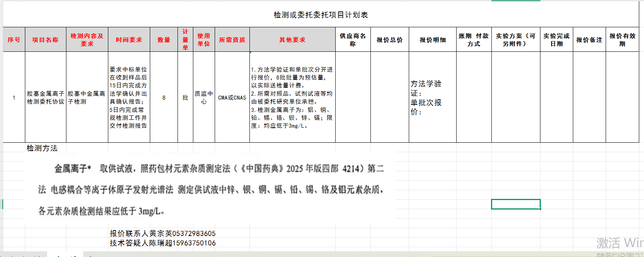Select the cell containing CMA或CNAS
Viewport: 644px width, 257px height.
(232, 98)
